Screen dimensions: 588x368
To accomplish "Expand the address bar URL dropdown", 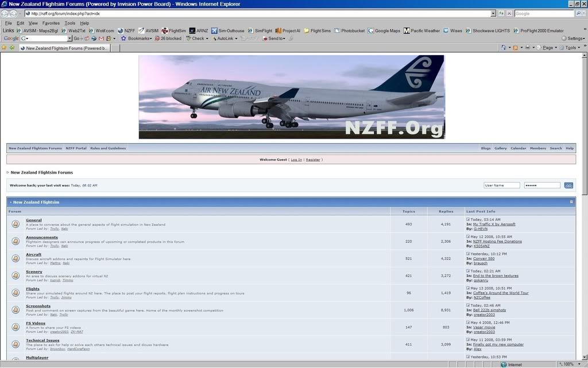I will tap(493, 13).
